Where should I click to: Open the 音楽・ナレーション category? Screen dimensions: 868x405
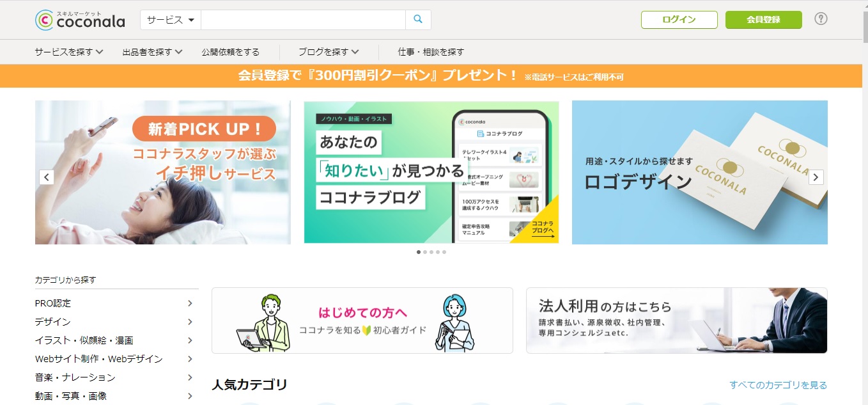coord(115,377)
